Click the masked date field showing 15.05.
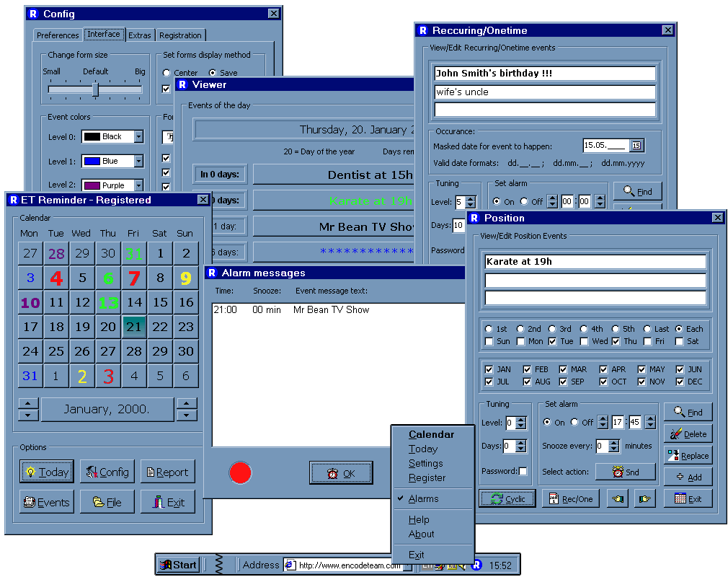Image resolution: width=728 pixels, height=577 pixels. pos(606,146)
